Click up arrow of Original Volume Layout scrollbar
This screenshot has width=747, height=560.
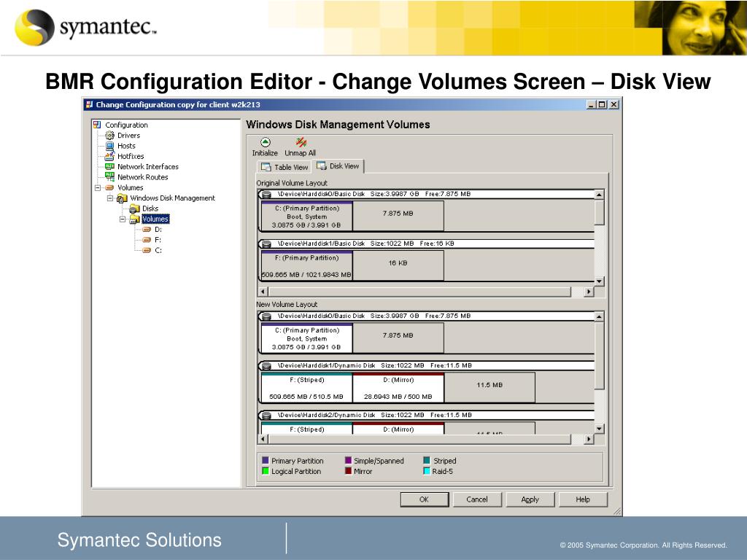tap(600, 194)
